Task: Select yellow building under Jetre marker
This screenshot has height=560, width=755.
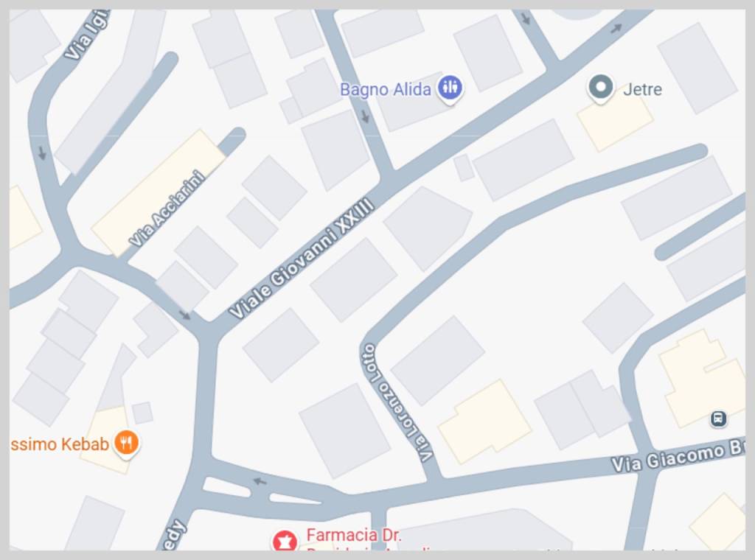Action: pos(616,124)
